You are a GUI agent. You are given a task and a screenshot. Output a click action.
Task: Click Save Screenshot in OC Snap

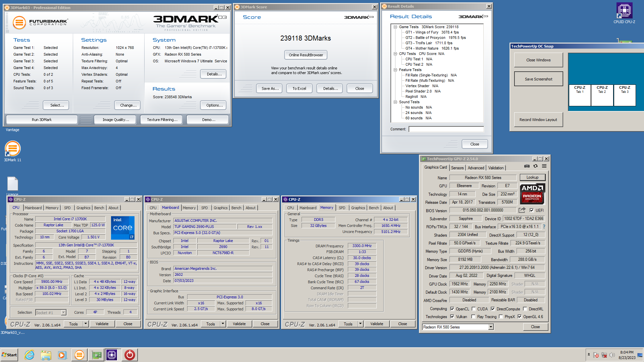(x=538, y=79)
